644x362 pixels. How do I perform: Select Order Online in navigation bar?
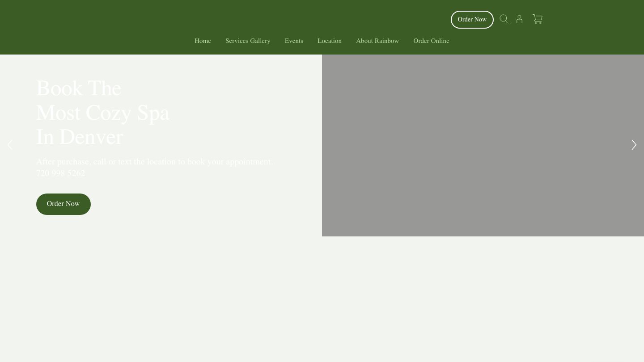click(x=431, y=41)
